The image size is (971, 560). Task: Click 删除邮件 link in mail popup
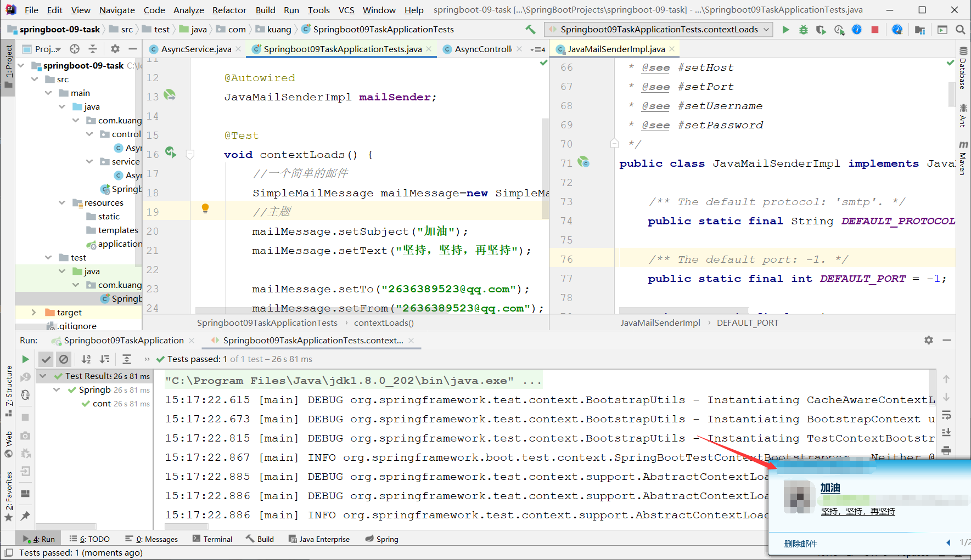coord(800,544)
